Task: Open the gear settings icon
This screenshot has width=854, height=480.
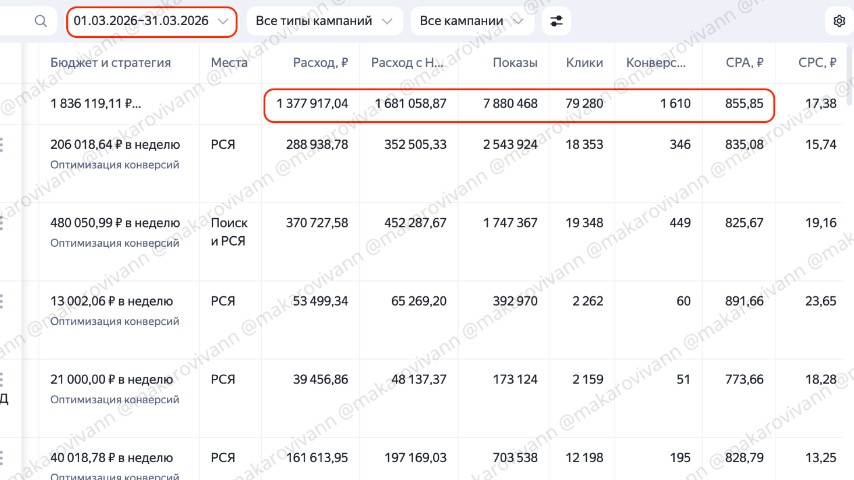Action: [839, 21]
